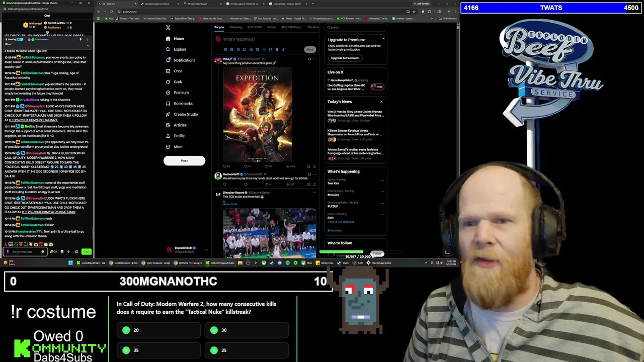644x362 pixels.
Task: Click the X Search field
Action: click(x=356, y=27)
